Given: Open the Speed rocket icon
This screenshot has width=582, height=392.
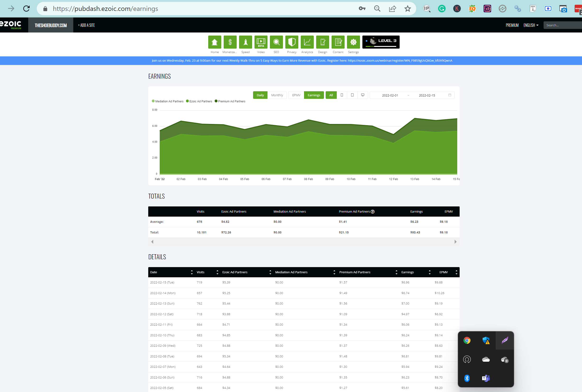Looking at the screenshot, I should coord(245,42).
